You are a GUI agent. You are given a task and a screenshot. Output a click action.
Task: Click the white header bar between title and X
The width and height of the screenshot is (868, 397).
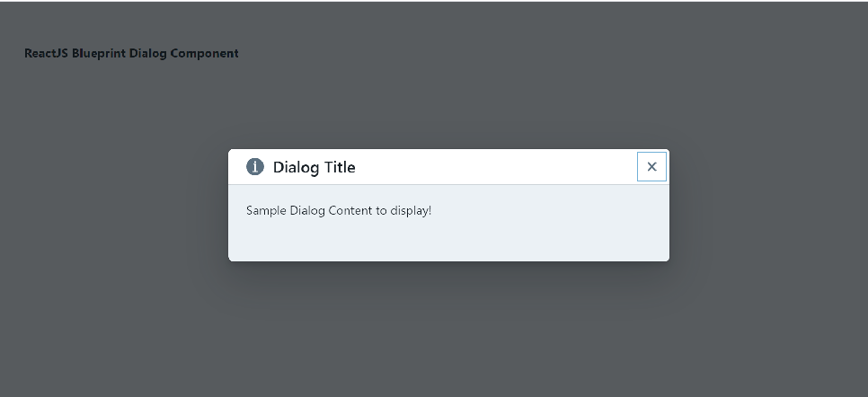[x=495, y=167]
